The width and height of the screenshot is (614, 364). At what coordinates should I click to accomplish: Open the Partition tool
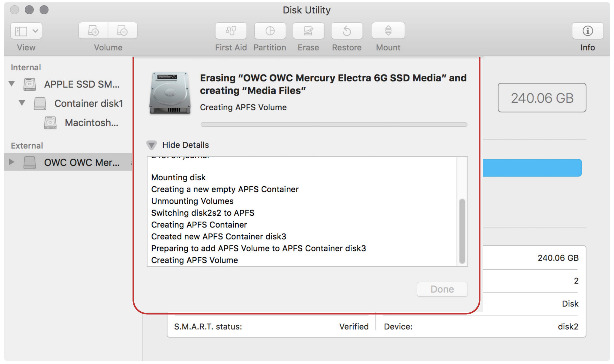coord(270,31)
